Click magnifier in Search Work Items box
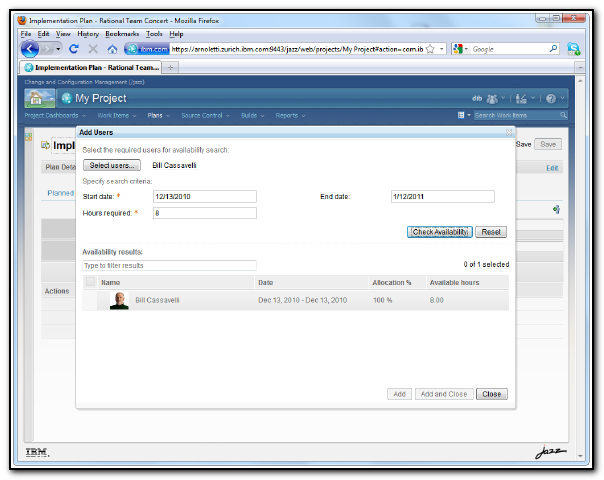This screenshot has height=480, width=604. [x=563, y=115]
